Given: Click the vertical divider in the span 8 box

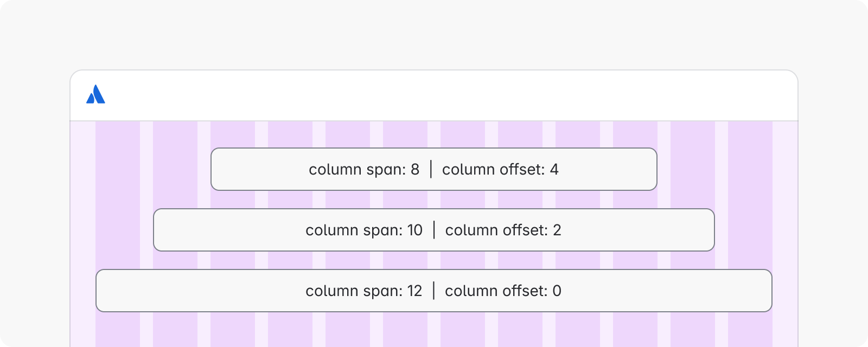Looking at the screenshot, I should [x=431, y=169].
